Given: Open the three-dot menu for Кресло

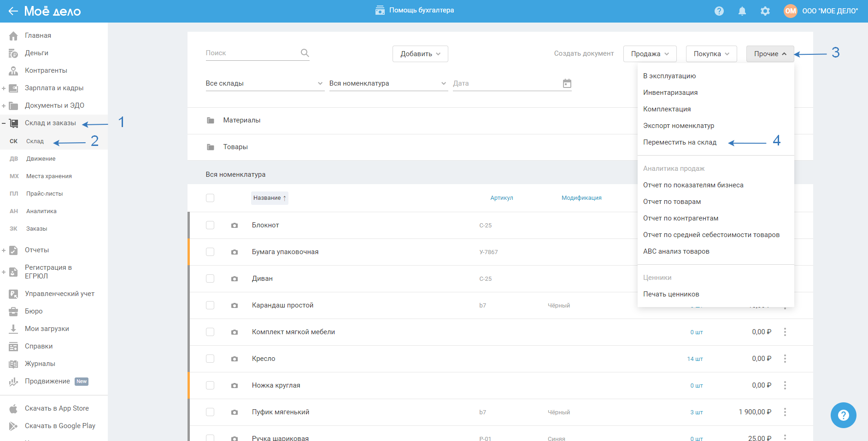Looking at the screenshot, I should click(785, 359).
